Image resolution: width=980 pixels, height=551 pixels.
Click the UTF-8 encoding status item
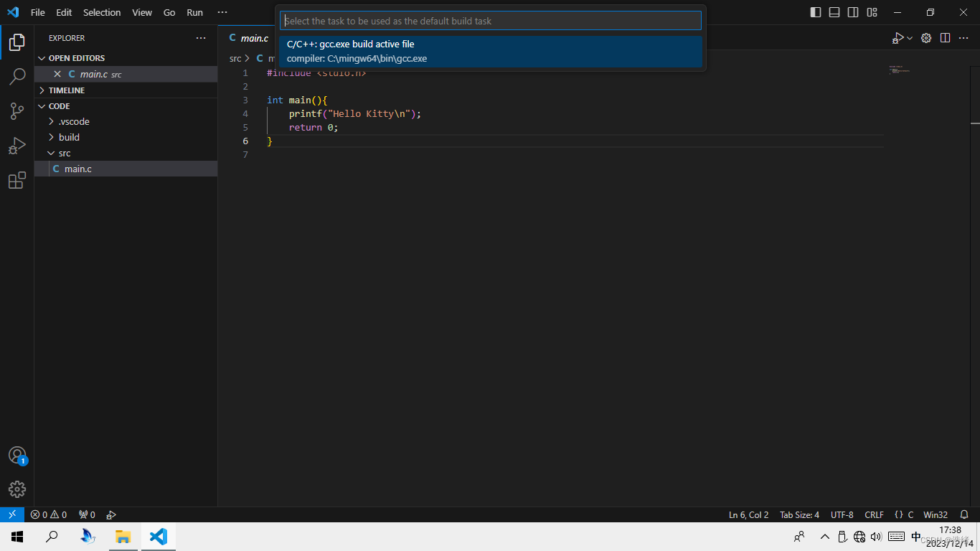(x=842, y=515)
